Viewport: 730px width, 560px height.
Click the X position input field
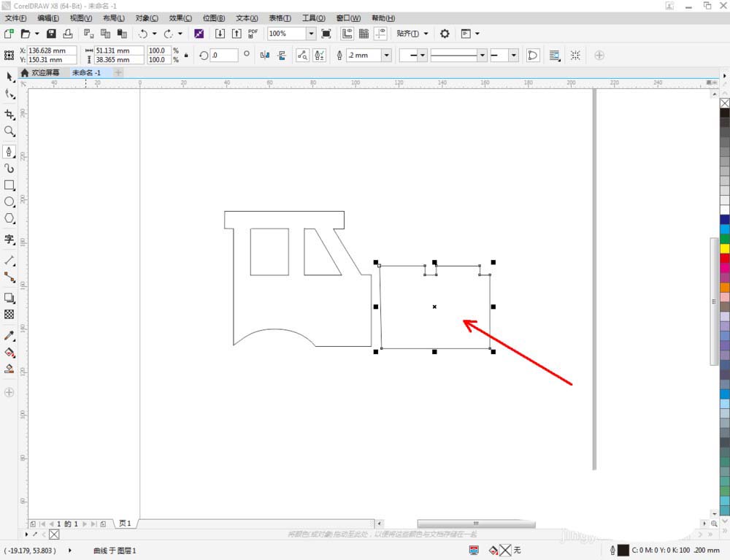click(x=52, y=50)
